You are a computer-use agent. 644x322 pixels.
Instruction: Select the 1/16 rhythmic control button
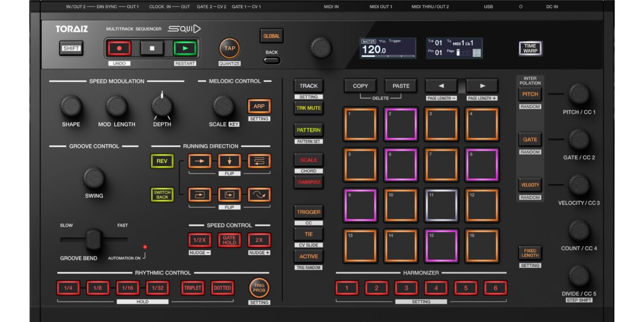tap(127, 288)
